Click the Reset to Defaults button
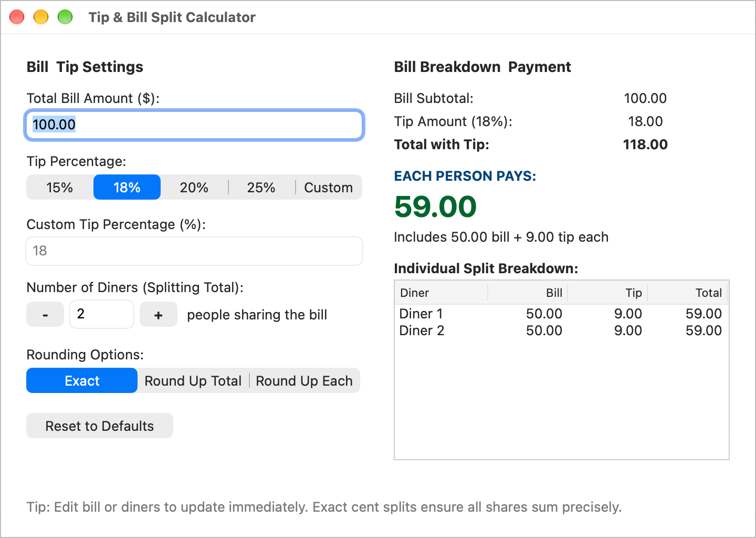The width and height of the screenshot is (756, 538). click(x=100, y=426)
